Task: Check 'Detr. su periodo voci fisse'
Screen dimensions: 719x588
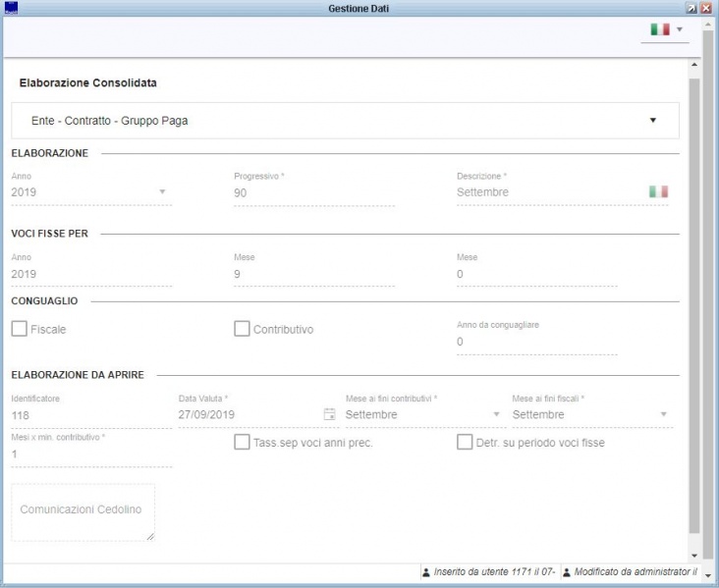Action: 465,442
